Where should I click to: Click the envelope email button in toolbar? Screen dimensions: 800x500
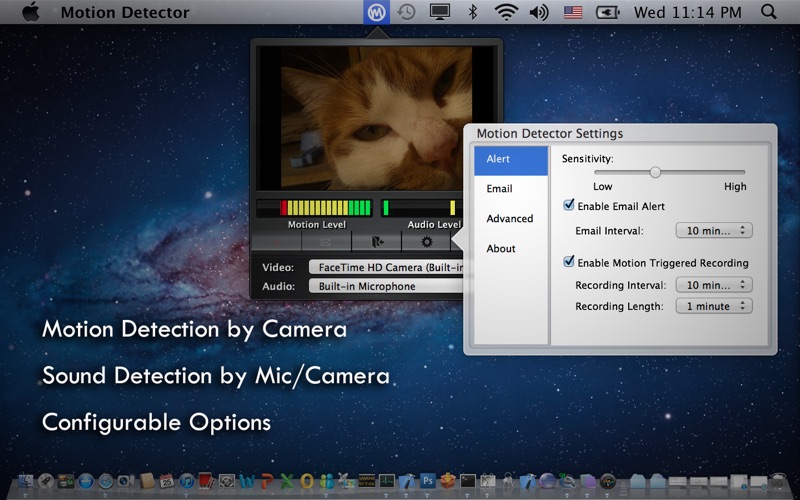click(x=326, y=241)
